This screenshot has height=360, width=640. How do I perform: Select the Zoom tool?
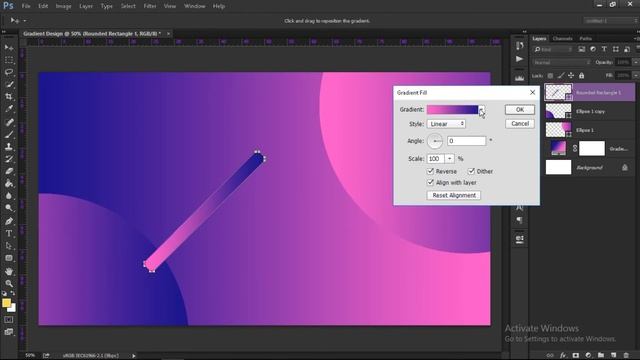pos(9,283)
